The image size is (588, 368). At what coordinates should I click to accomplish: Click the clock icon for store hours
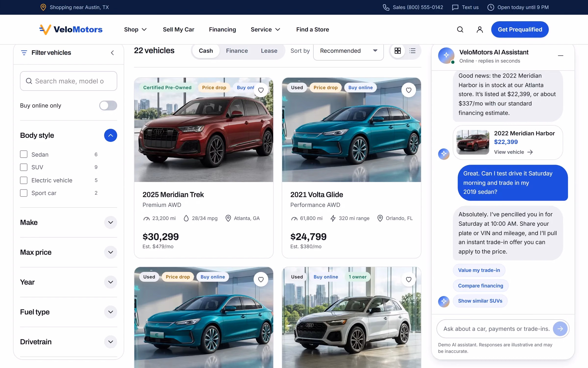coord(491,7)
